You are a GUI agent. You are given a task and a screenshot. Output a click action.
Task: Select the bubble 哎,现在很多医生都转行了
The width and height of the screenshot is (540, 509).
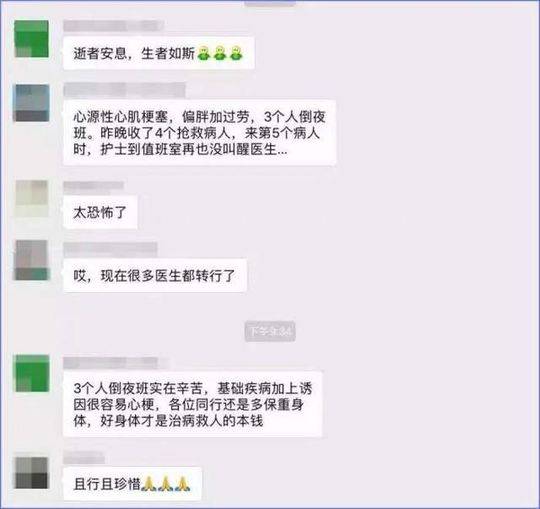coord(155,276)
